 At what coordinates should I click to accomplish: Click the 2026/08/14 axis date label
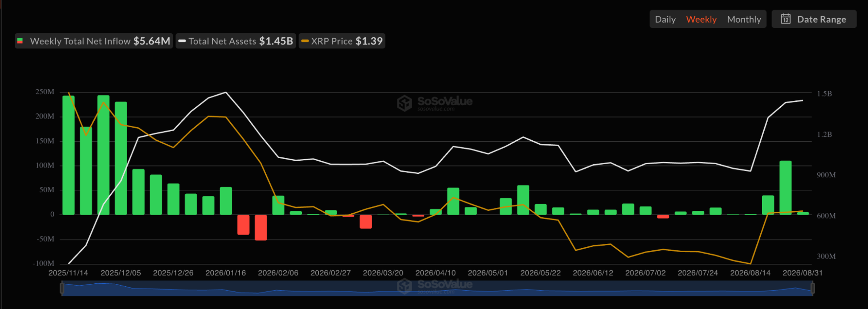coord(750,273)
